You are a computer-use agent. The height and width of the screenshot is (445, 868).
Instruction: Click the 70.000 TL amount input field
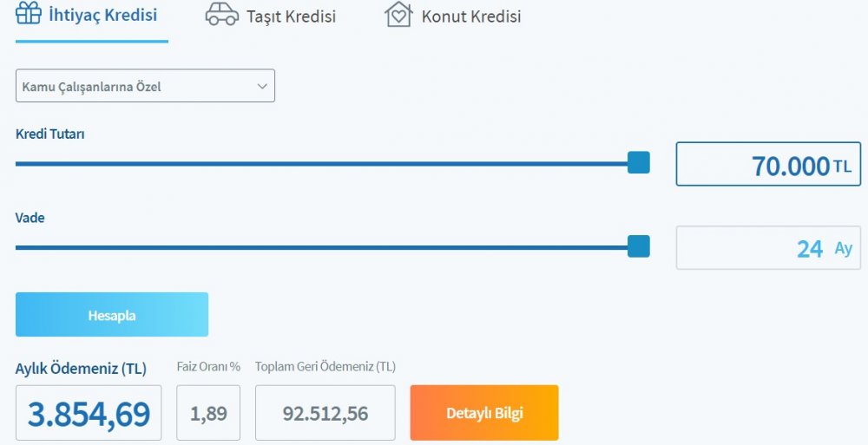point(768,164)
